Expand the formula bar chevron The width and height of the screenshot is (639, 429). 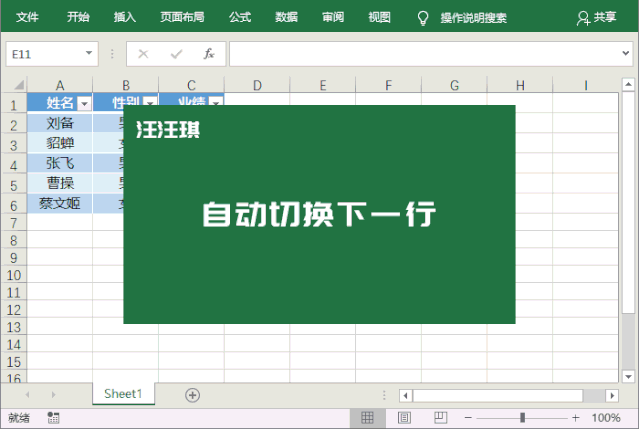click(x=626, y=53)
